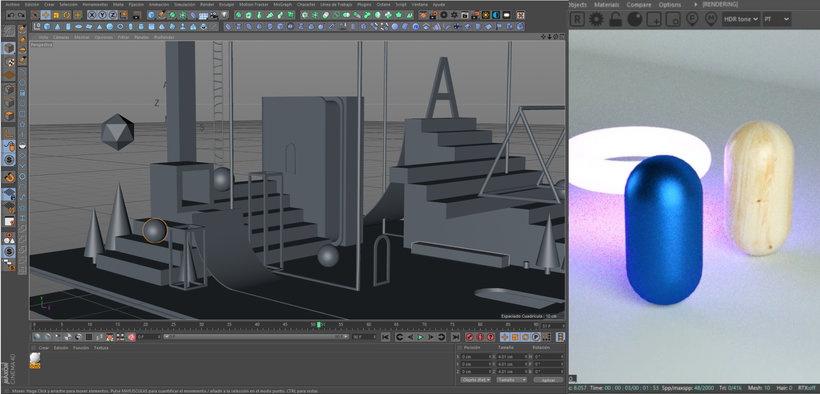
Task: Record a keyframe with red button
Action: point(470,337)
